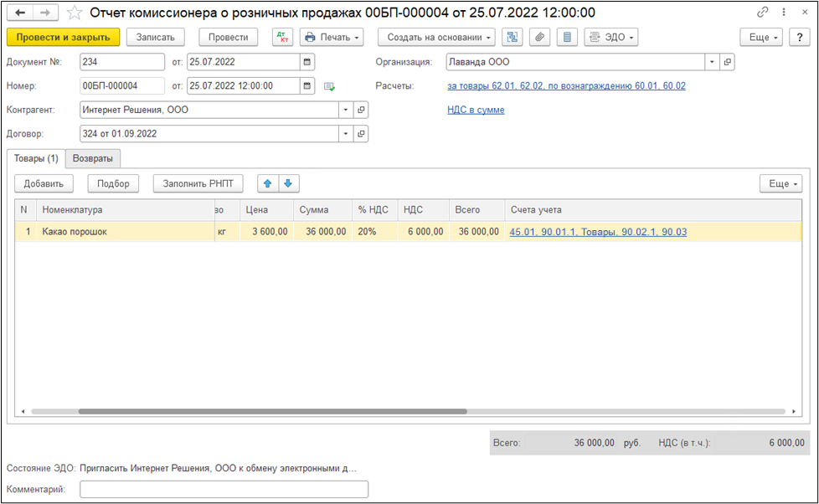Viewport: 819px width, 504px height.
Task: Open the Создать на основании dropdown
Action: (x=436, y=37)
